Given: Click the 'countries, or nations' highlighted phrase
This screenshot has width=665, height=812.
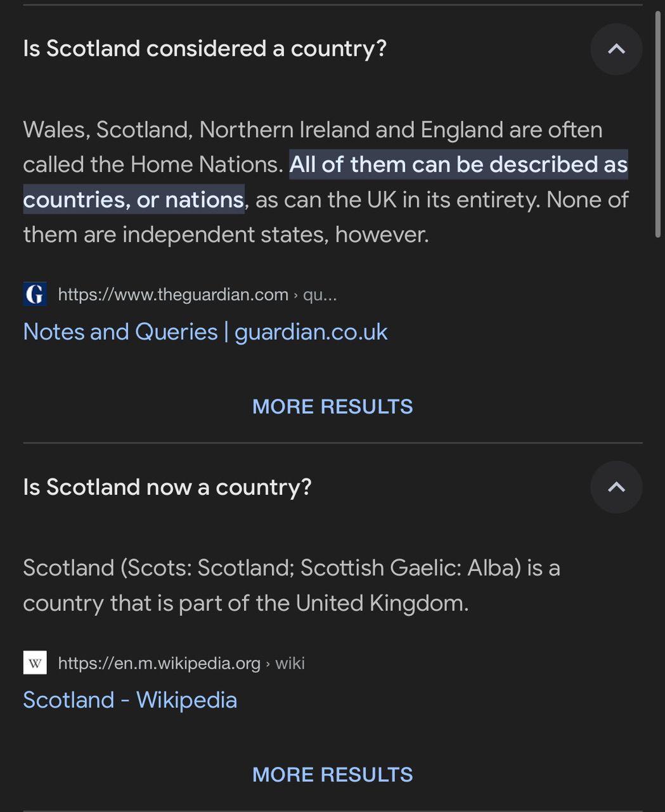Looking at the screenshot, I should coord(133,200).
